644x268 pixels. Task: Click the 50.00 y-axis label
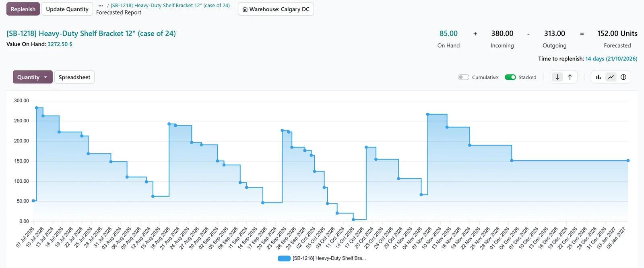click(x=23, y=201)
